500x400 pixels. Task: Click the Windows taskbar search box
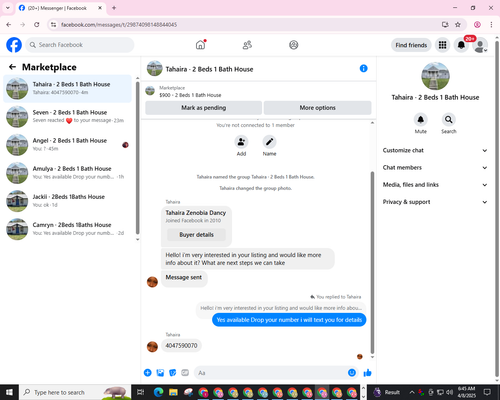pos(75,392)
